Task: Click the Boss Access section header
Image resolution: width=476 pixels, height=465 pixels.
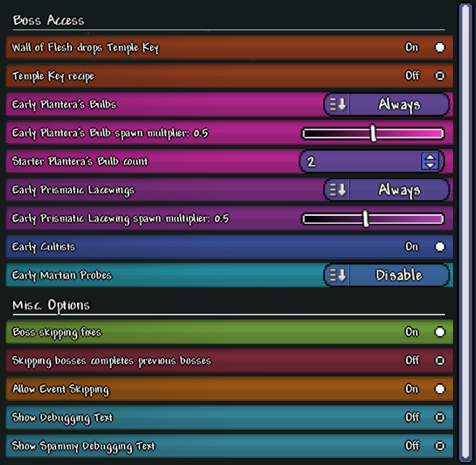Action: [x=48, y=21]
